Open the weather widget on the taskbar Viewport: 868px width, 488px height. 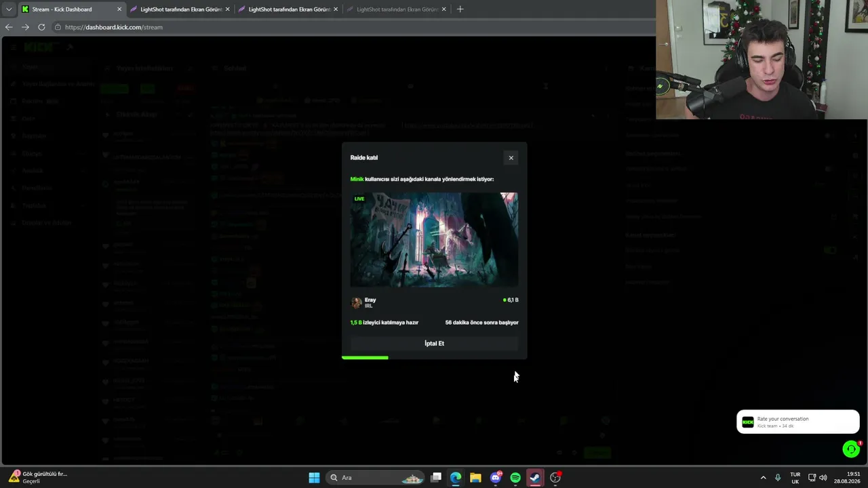coord(38,478)
